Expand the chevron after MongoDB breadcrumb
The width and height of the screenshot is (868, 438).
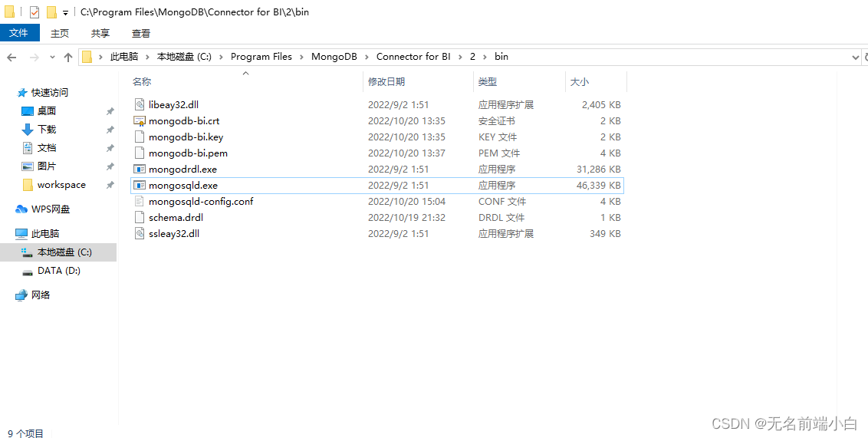(x=367, y=57)
